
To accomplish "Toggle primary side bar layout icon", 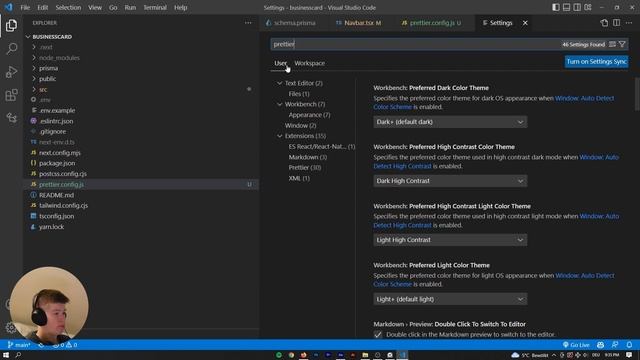I will [556, 7].
